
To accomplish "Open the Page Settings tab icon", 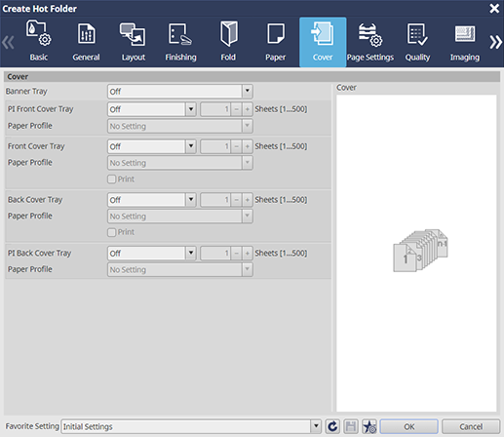I will click(369, 35).
